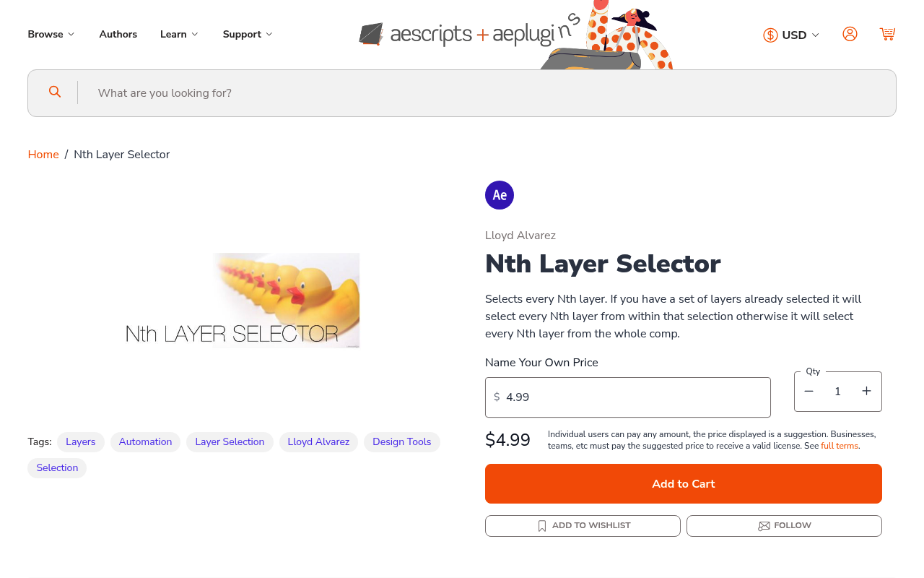This screenshot has width=924, height=578.
Task: Navigate to Home via breadcrumb
Action: 43,154
